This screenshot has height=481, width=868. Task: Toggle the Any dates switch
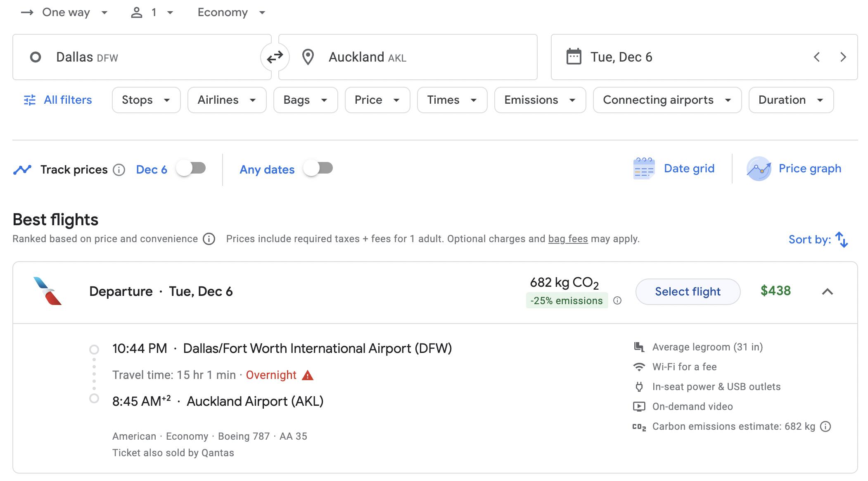point(318,168)
